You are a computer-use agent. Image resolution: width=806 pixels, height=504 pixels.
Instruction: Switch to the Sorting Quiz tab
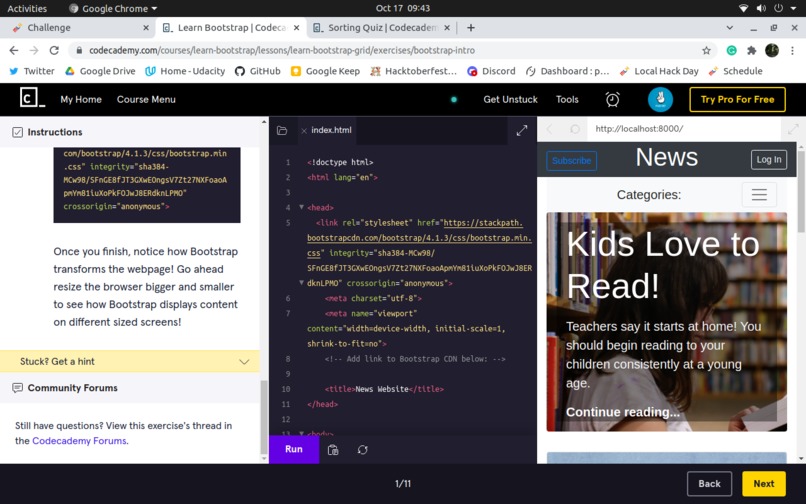(381, 28)
